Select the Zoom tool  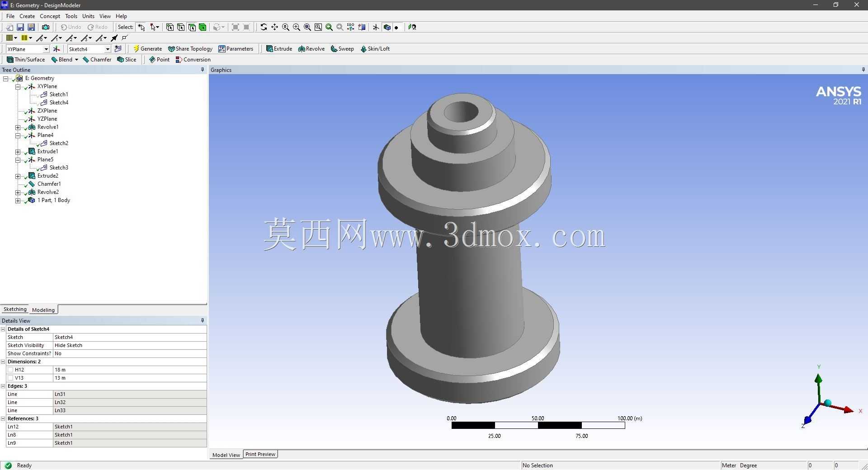(x=285, y=27)
